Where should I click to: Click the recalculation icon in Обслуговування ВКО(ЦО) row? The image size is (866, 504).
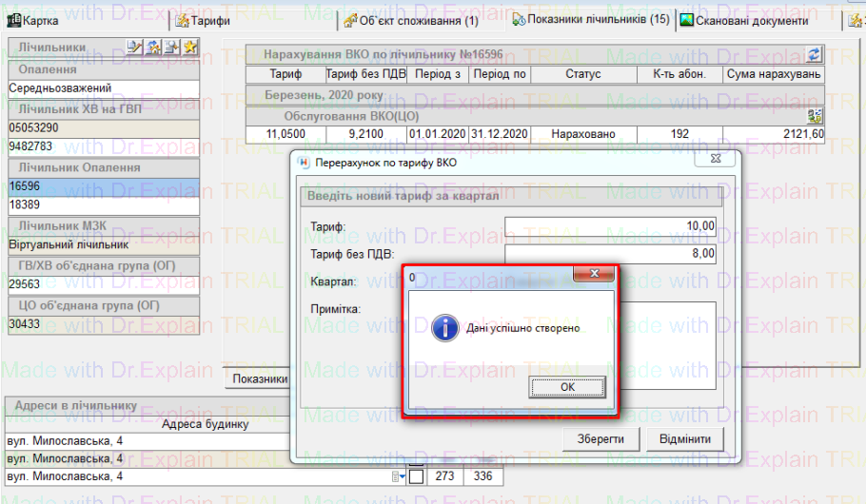815,116
